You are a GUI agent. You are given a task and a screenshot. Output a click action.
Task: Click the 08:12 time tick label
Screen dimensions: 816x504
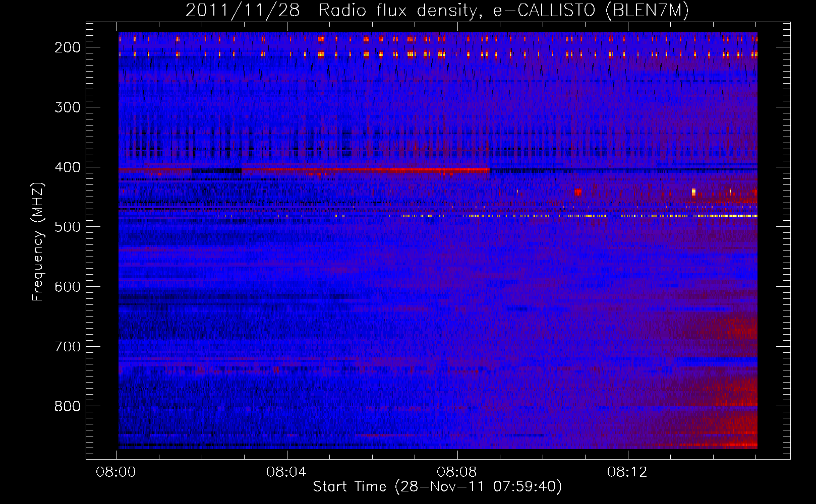click(x=627, y=472)
